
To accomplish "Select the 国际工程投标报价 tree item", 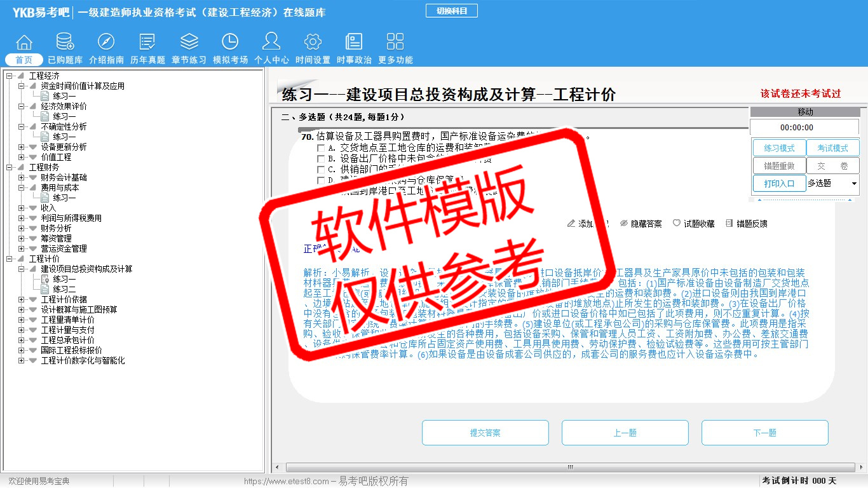I will point(72,351).
